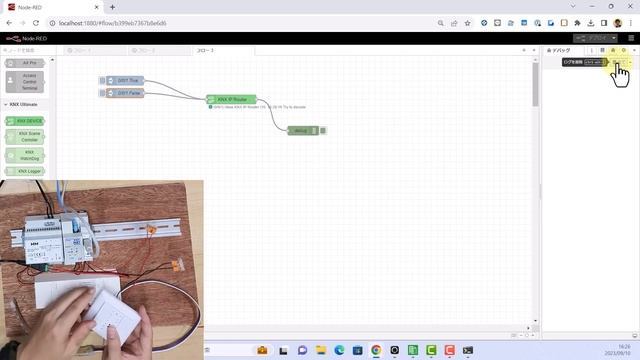The width and height of the screenshot is (640, 360).
Task: Select the Access Control Terminal palette node
Action: pos(25,82)
